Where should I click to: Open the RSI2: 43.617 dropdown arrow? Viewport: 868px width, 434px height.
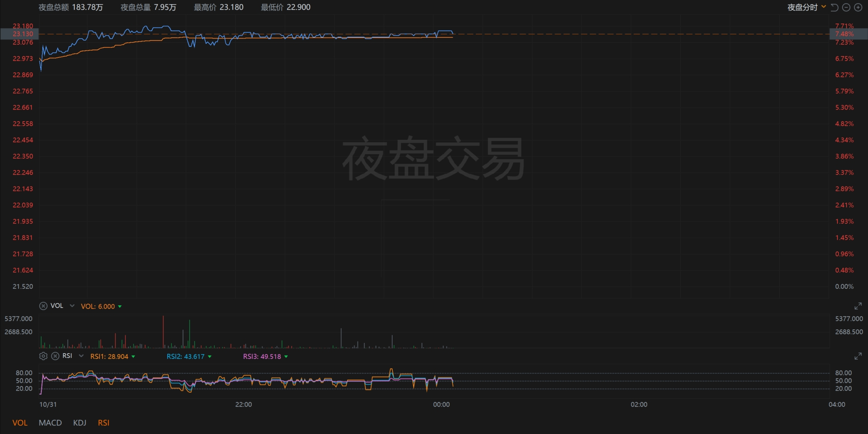209,356
